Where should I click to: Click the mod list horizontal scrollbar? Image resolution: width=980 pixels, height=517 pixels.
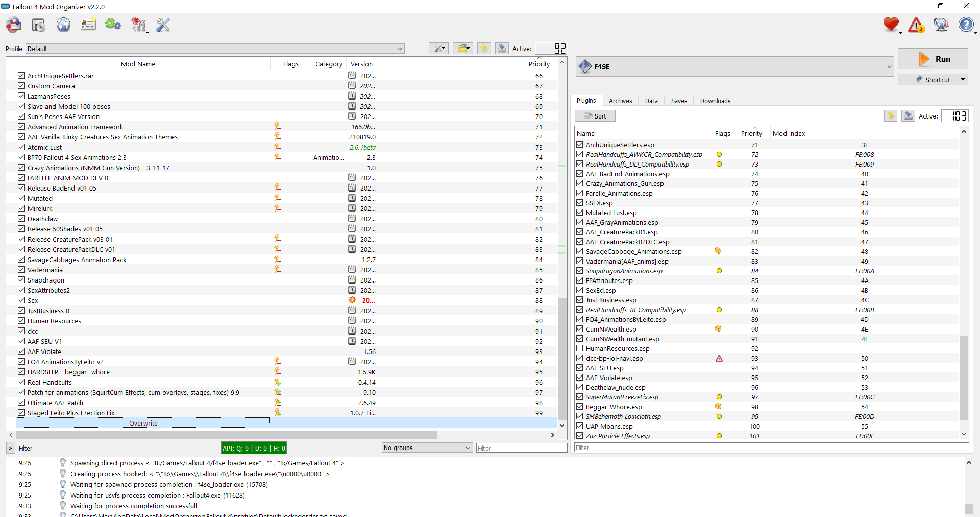coord(226,435)
